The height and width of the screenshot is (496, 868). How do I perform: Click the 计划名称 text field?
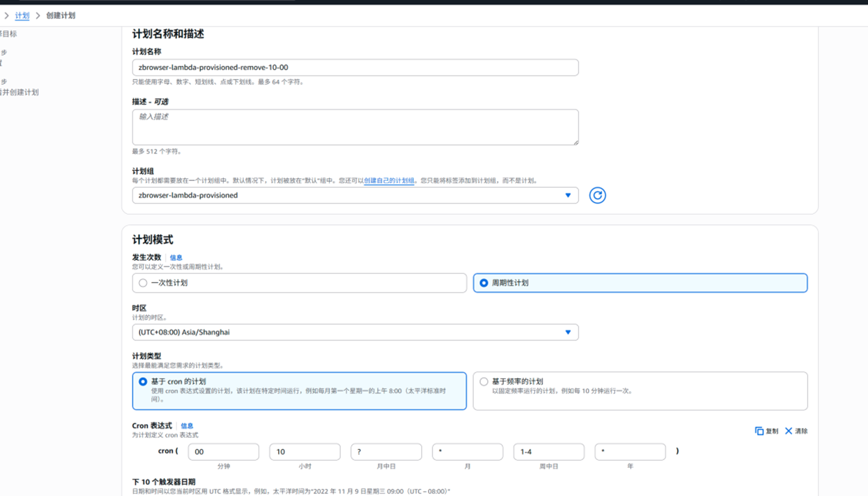tap(355, 67)
